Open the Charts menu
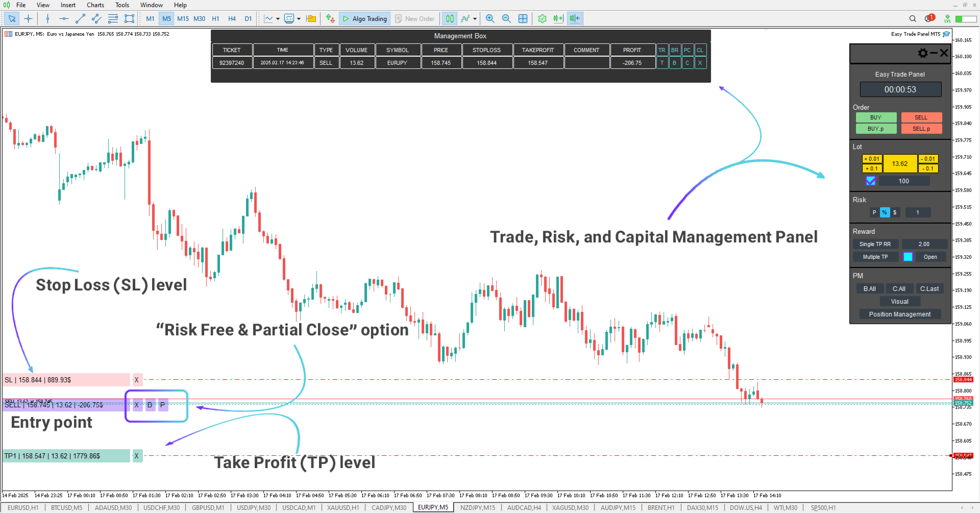This screenshot has height=513, width=980. (95, 5)
